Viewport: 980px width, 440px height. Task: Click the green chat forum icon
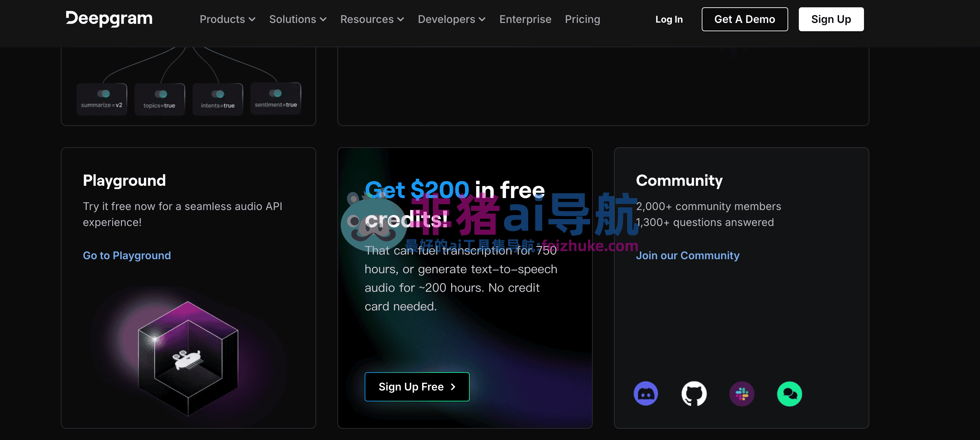point(790,393)
